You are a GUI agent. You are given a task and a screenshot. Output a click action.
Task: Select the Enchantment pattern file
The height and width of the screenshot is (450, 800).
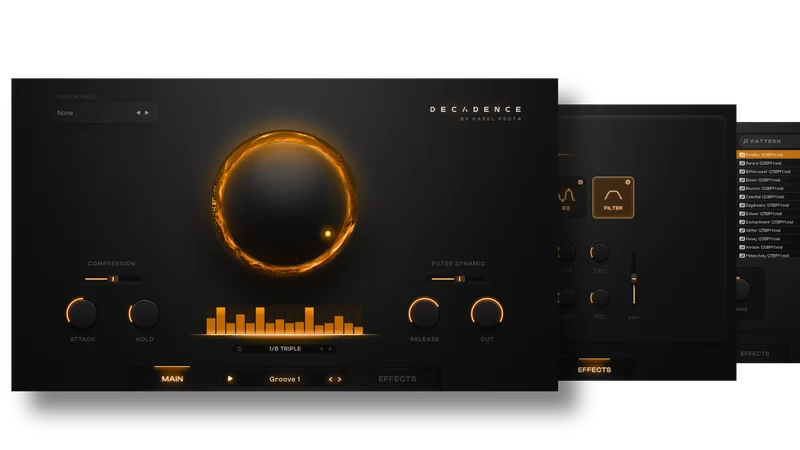[x=768, y=222]
